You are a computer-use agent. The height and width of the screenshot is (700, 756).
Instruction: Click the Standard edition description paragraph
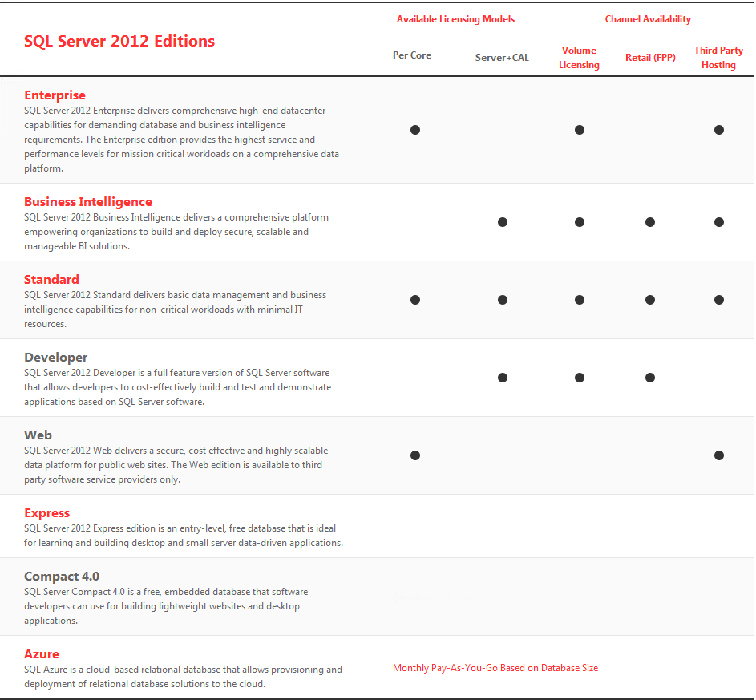tap(176, 309)
